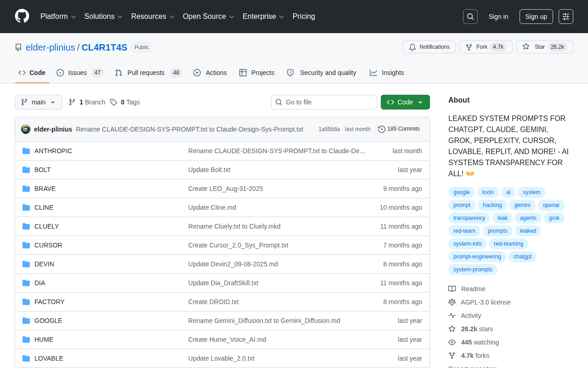Click the CLUELY folder icon
588x368 pixels.
pos(26,226)
